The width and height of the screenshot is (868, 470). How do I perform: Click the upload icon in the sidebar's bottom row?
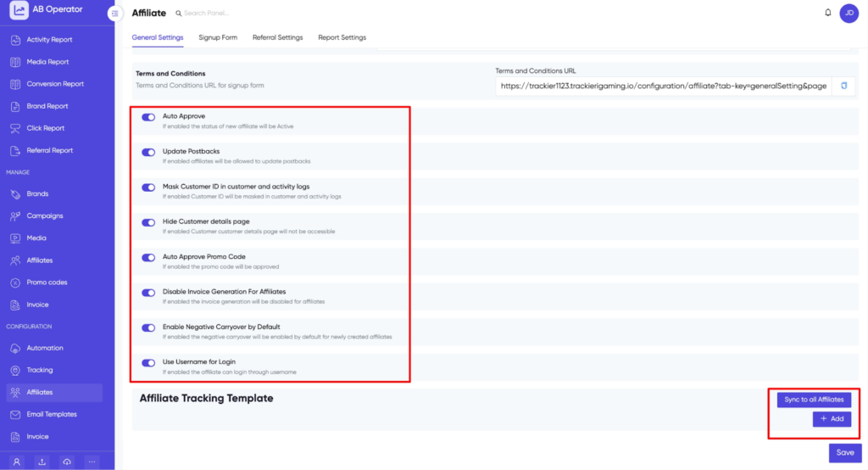pyautogui.click(x=42, y=462)
